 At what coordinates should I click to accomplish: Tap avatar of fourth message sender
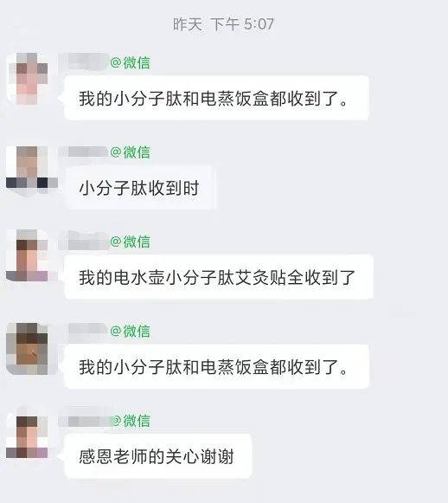click(x=28, y=349)
